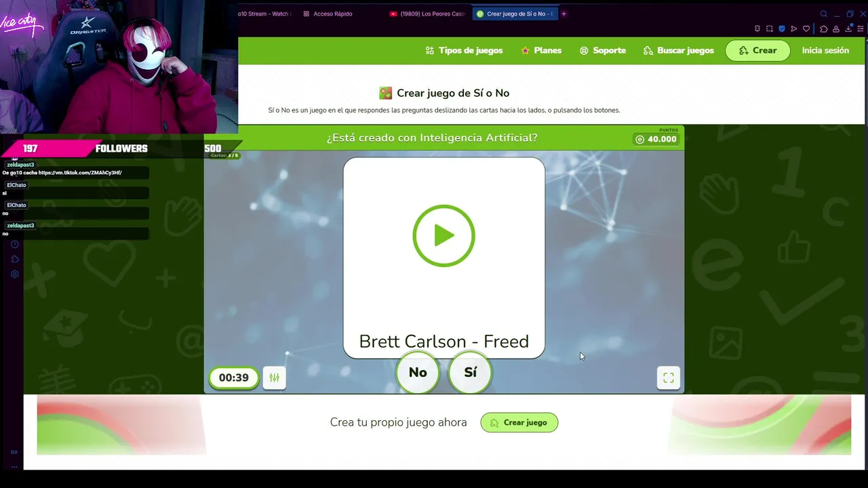This screenshot has width=868, height=488.
Task: Play the Brett Carlson - Freed audio
Action: point(443,236)
